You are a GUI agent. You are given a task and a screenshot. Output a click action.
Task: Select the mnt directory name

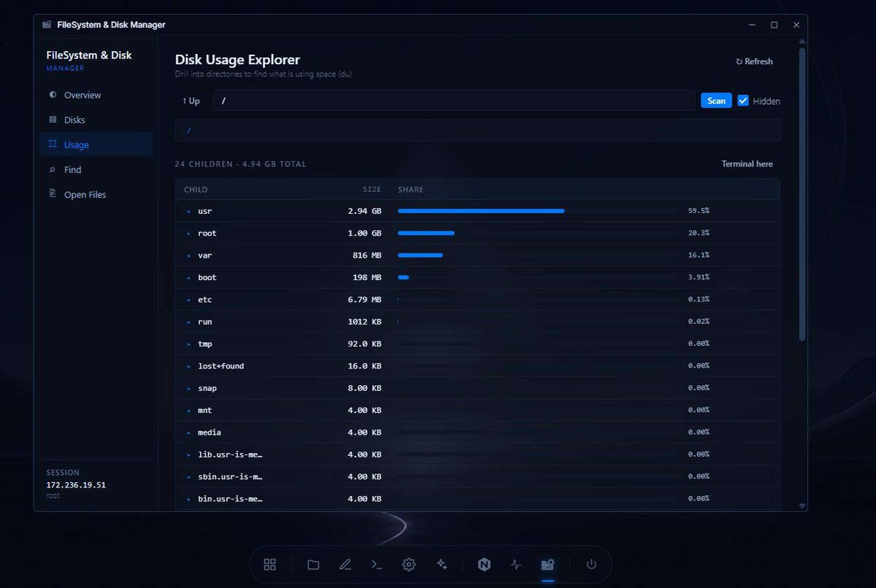[x=205, y=410]
